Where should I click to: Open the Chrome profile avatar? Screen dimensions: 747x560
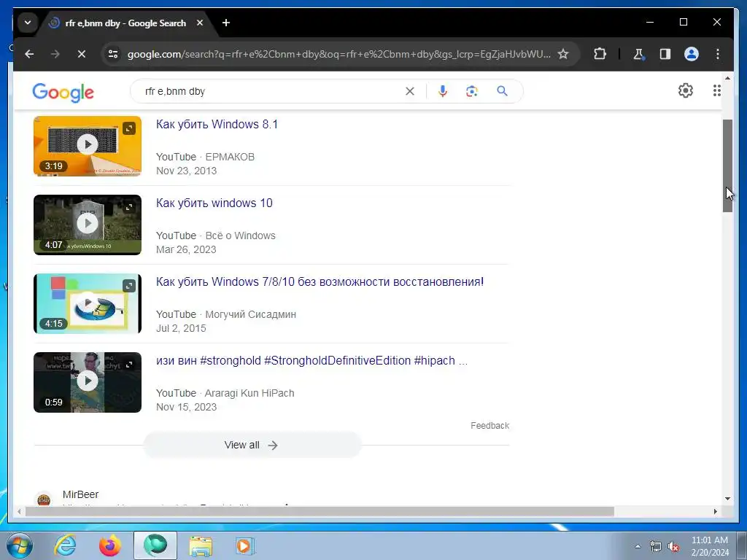pyautogui.click(x=692, y=54)
